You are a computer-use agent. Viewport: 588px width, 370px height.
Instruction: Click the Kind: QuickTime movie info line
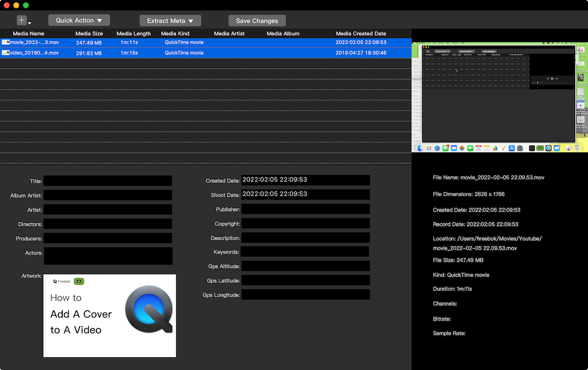[461, 275]
